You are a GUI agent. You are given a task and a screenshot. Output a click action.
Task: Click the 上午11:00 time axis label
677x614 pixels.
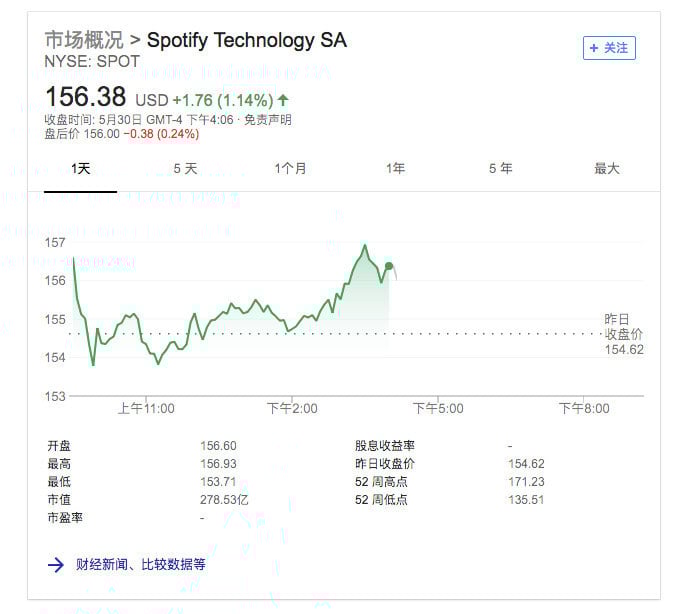tap(146, 408)
